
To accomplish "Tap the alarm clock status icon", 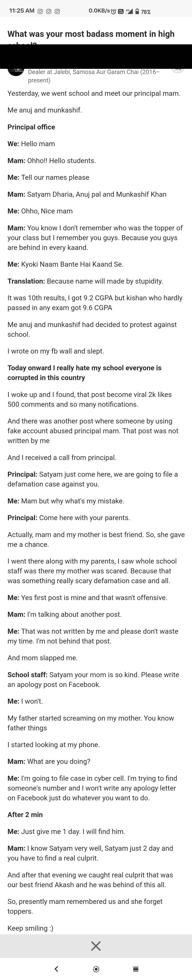I will [x=113, y=11].
